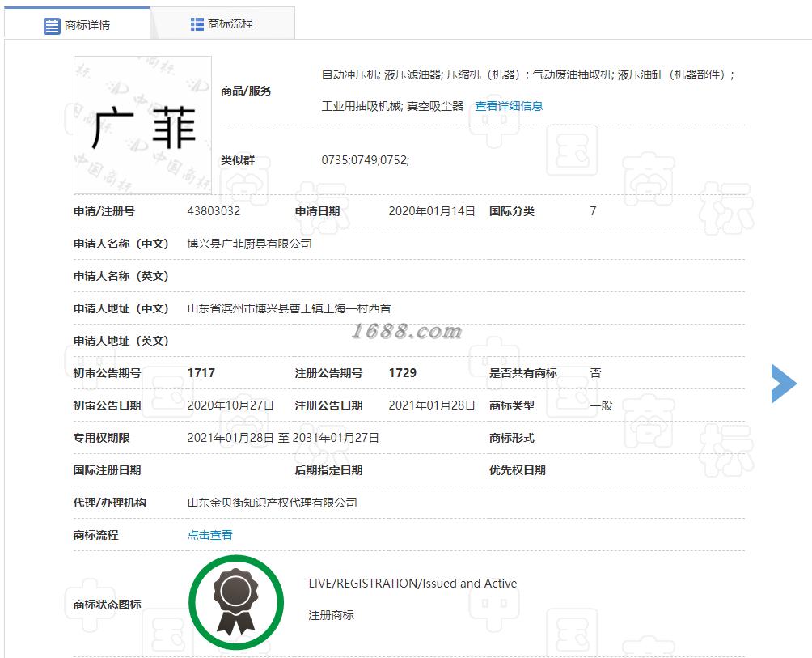Click the 商标流程 tab list icon
Viewport: 812px width, 658px height.
(197, 23)
